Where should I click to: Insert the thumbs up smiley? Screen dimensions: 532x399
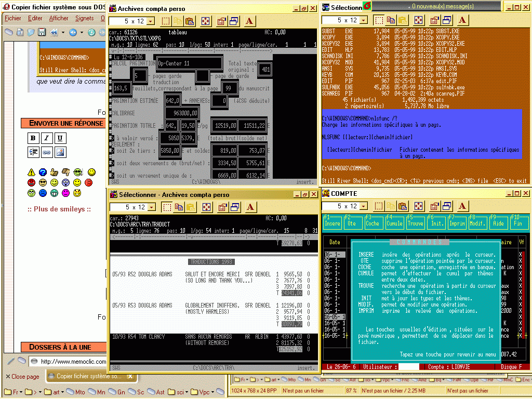pyautogui.click(x=54, y=172)
